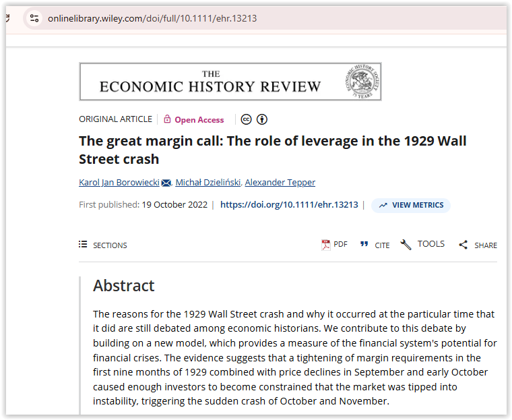Click the abstract paragraph text
The image size is (512, 420).
pos(295,357)
